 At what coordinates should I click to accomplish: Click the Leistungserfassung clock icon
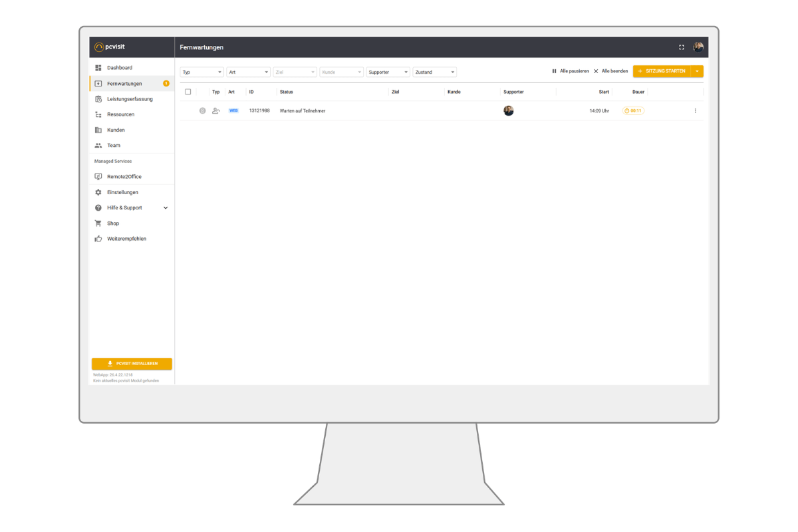98,99
